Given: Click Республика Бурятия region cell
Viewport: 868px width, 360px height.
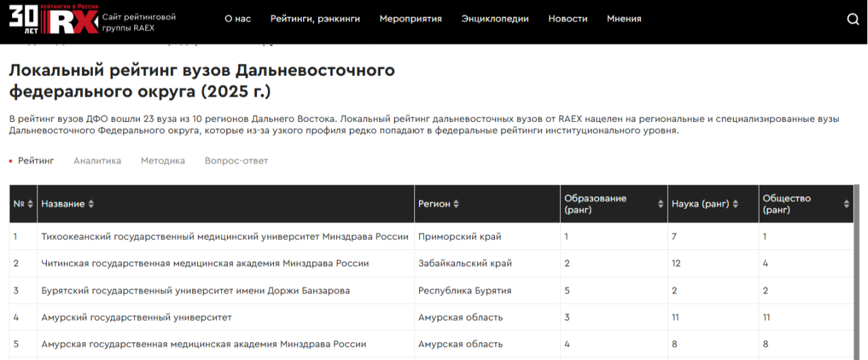Looking at the screenshot, I should point(487,291).
